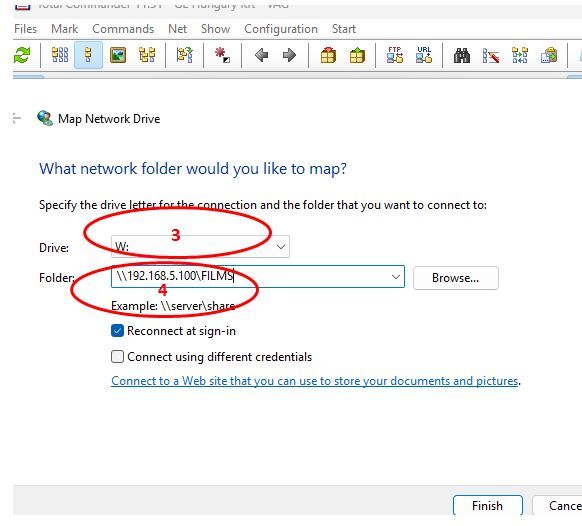Click the pack files box icon
The height and width of the screenshot is (526, 582).
pyautogui.click(x=328, y=55)
